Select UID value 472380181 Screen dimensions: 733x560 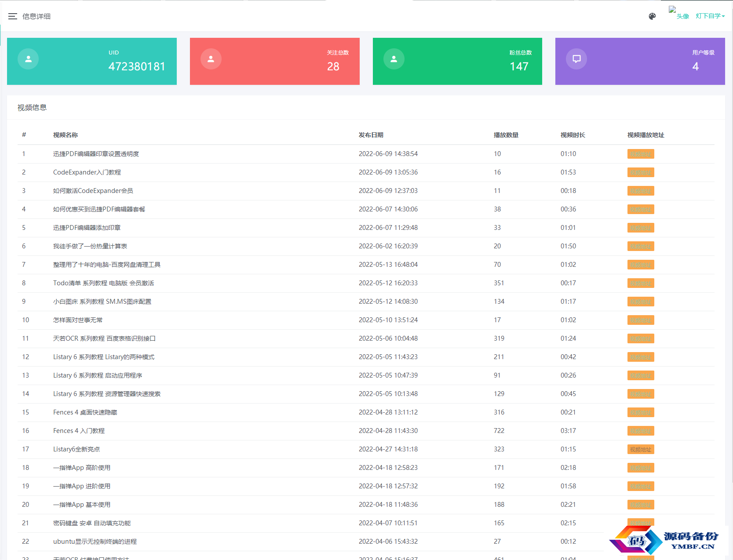coord(137,66)
